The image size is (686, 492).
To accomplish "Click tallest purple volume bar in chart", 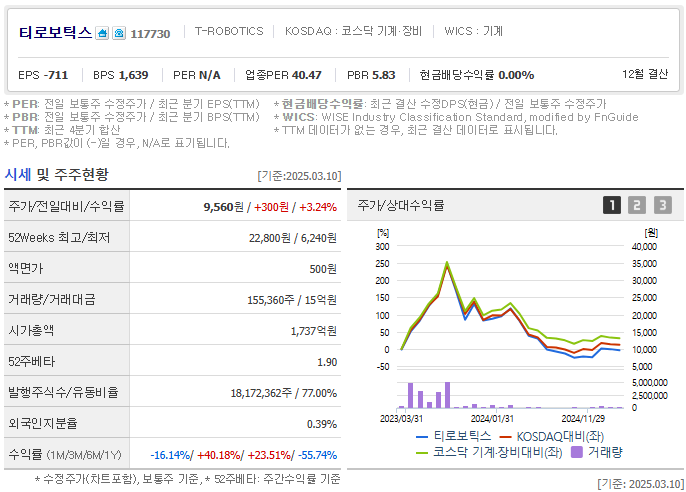I will point(447,395).
